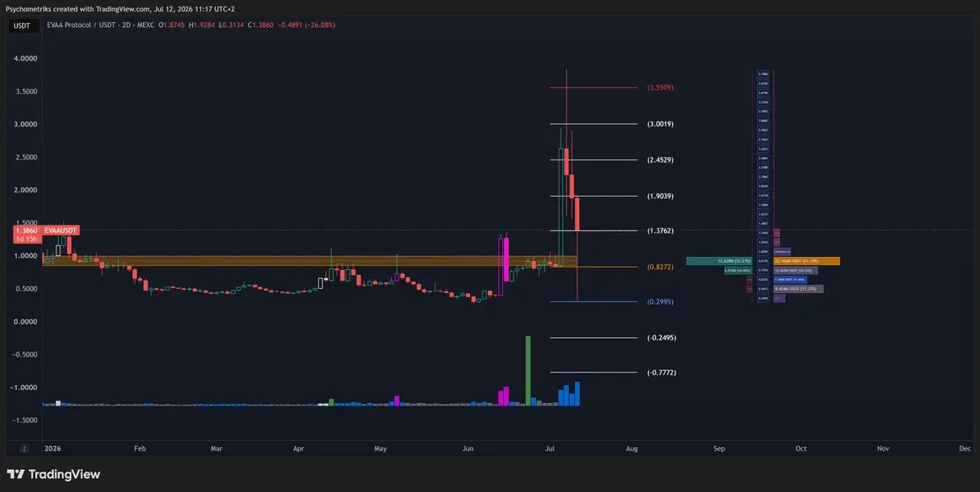Click the Apr time axis label
Image resolution: width=980 pixels, height=492 pixels.
click(x=298, y=449)
